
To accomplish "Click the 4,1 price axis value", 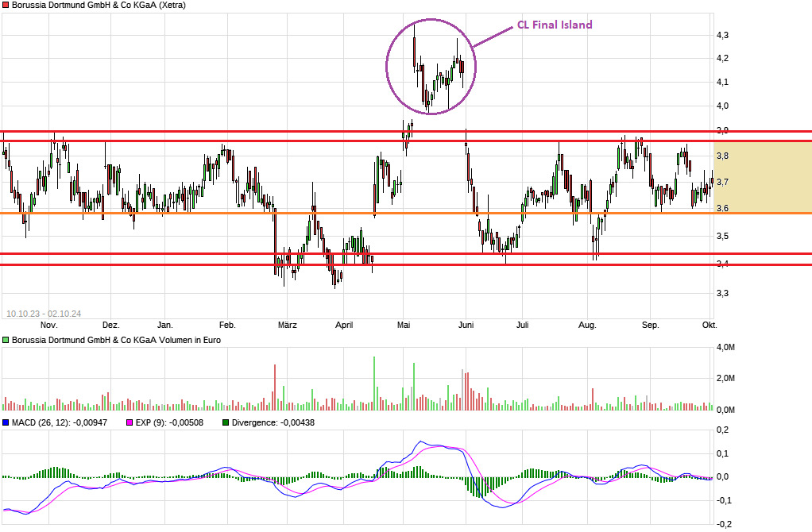I will [x=722, y=82].
